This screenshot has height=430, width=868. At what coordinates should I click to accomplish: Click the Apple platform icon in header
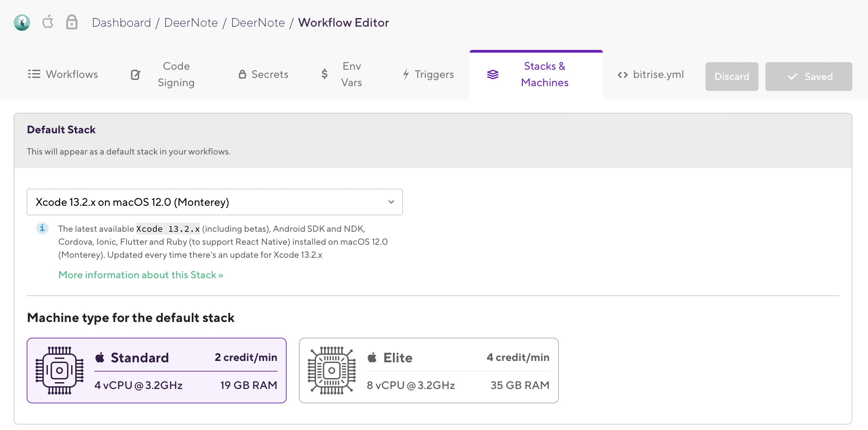coord(48,22)
